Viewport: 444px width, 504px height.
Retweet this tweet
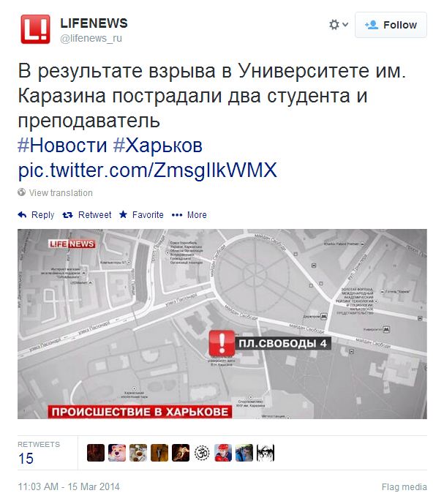click(87, 215)
